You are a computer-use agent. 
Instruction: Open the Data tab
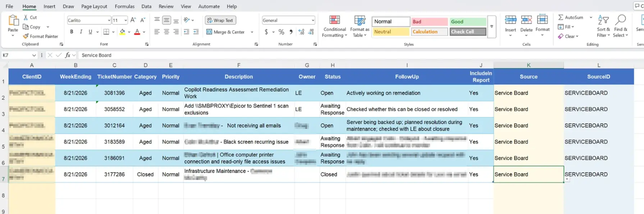(146, 6)
